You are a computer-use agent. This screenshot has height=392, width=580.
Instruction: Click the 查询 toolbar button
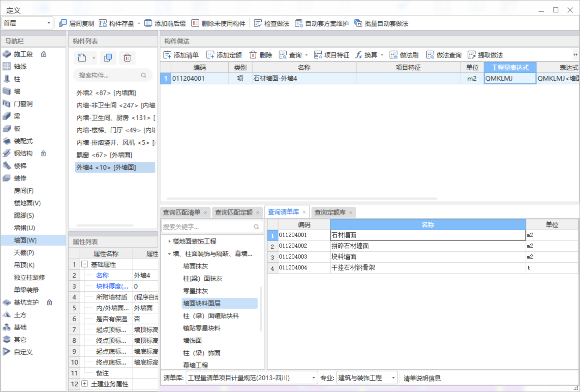290,55
